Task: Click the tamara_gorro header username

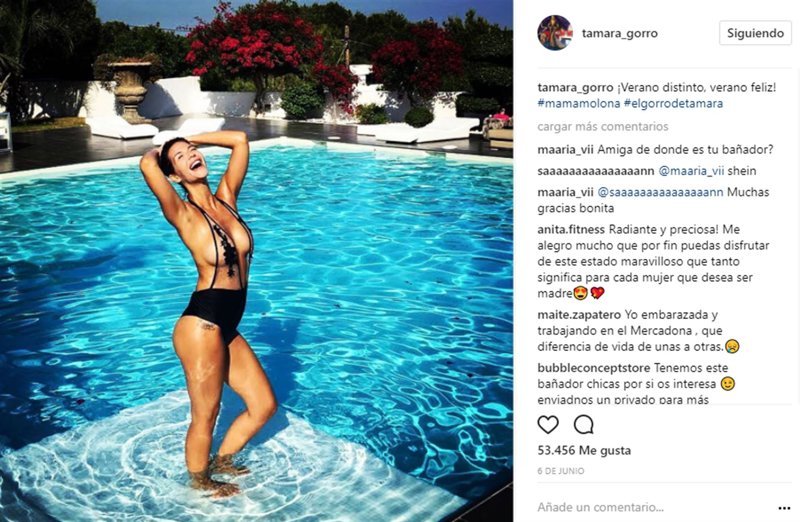Action: (x=619, y=34)
